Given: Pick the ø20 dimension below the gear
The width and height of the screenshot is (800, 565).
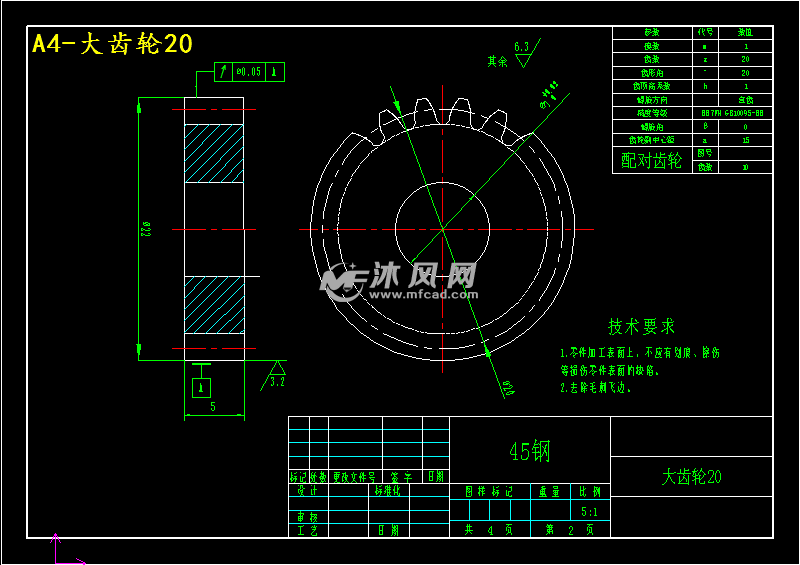Looking at the screenshot, I should tap(509, 388).
